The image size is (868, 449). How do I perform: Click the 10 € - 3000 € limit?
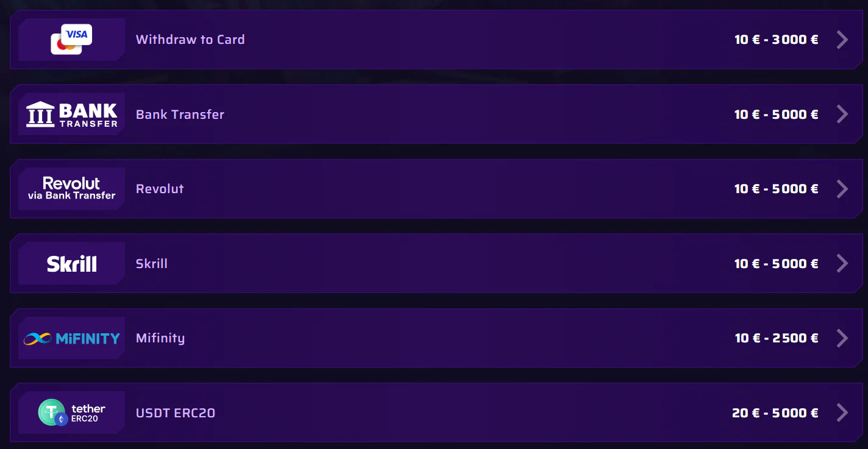tap(777, 40)
